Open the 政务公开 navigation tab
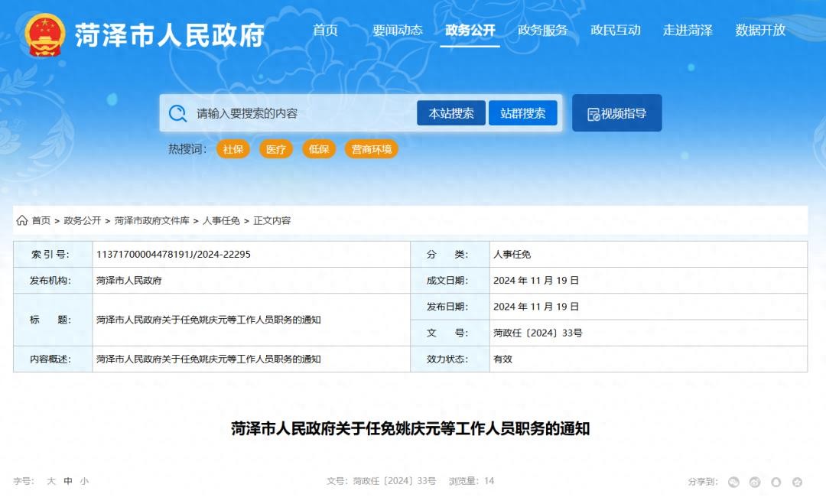Screen dimensions: 826x504 pos(470,31)
